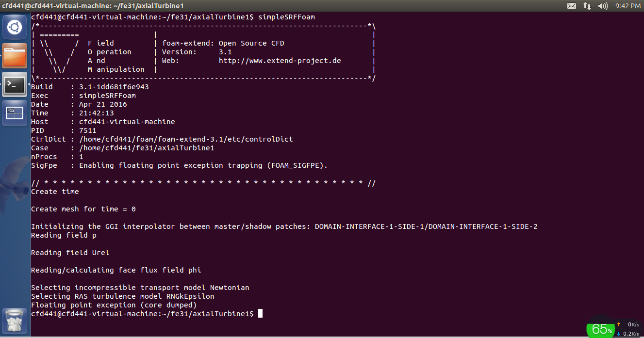644x338 pixels.
Task: Click the "Floating point exception (core dumped)" line
Action: pos(114,305)
